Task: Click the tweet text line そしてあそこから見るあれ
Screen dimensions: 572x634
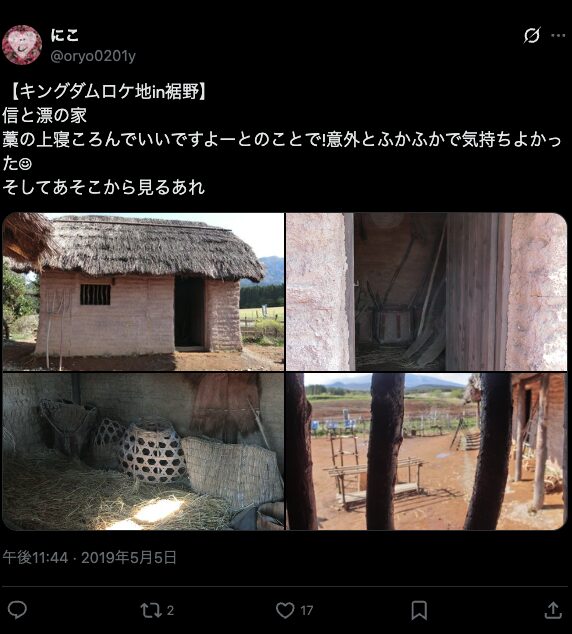Action: [x=103, y=187]
